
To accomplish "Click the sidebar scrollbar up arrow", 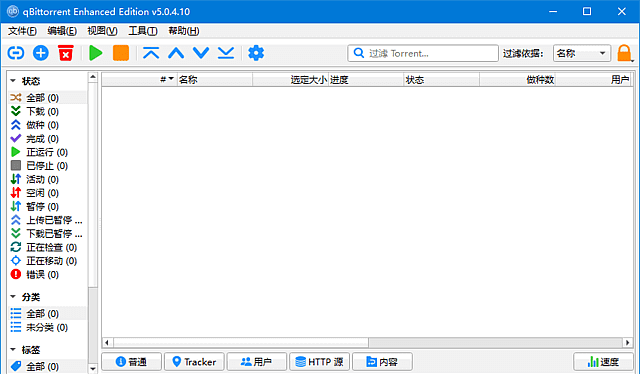I will point(93,77).
